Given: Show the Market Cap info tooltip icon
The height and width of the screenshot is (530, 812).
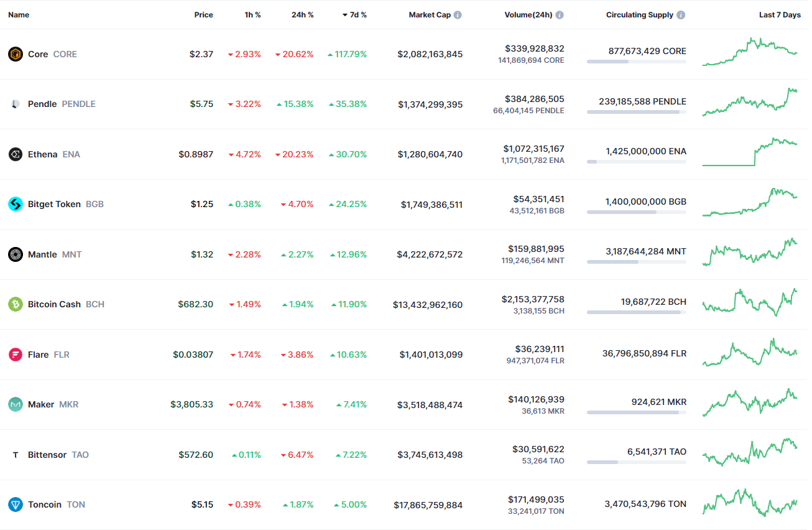Looking at the screenshot, I should click(458, 14).
